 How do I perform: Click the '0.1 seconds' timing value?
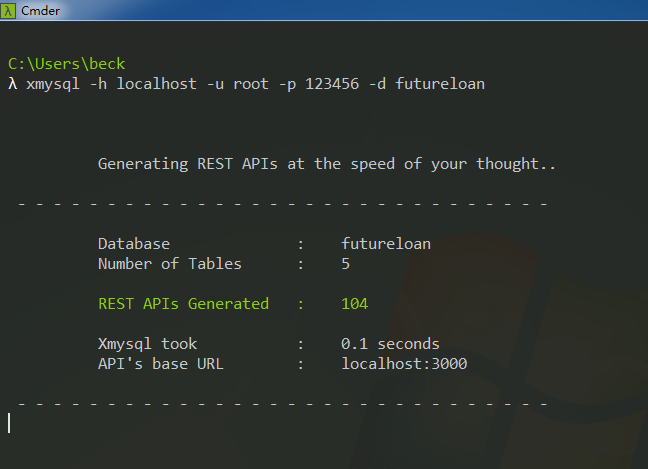[x=390, y=344]
